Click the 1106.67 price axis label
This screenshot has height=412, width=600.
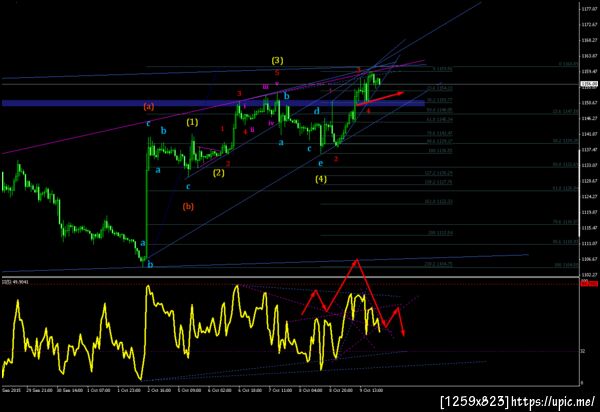click(x=589, y=259)
